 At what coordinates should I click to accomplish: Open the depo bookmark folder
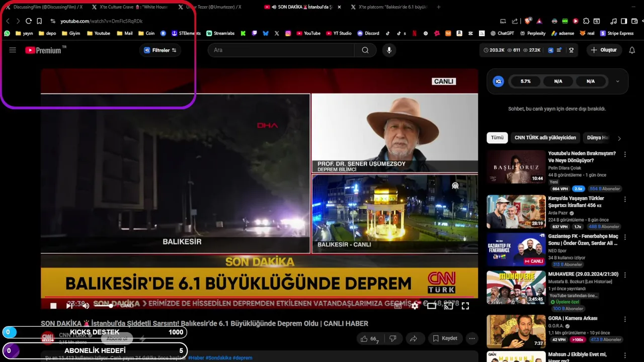(x=47, y=33)
